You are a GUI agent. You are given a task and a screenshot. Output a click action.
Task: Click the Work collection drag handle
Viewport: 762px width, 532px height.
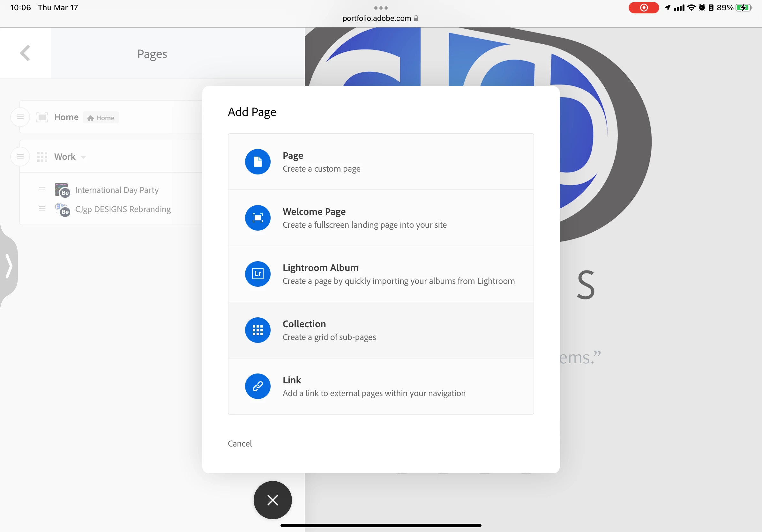20,156
